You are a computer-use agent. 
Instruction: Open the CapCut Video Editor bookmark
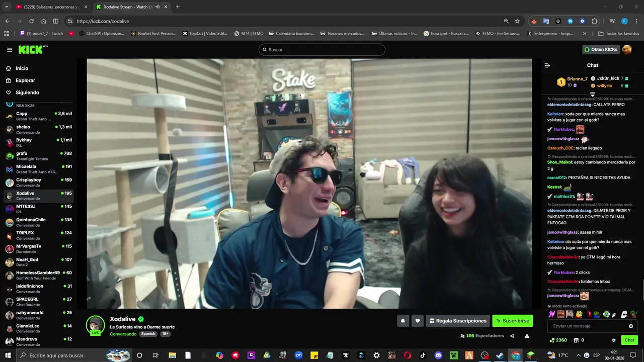click(x=205, y=34)
